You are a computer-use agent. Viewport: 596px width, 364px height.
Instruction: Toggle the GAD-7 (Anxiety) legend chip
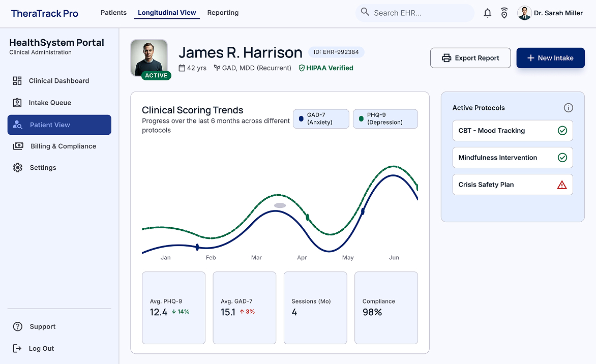pos(321,118)
